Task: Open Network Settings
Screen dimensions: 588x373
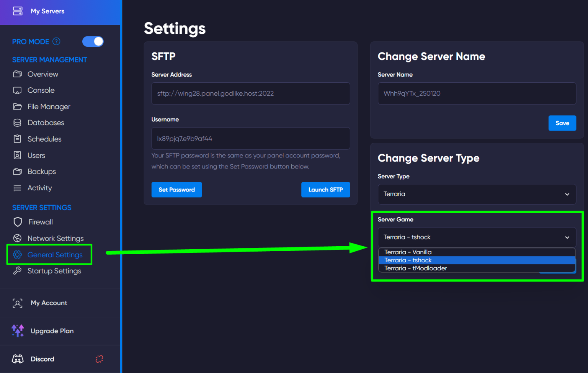Action: [x=56, y=238]
